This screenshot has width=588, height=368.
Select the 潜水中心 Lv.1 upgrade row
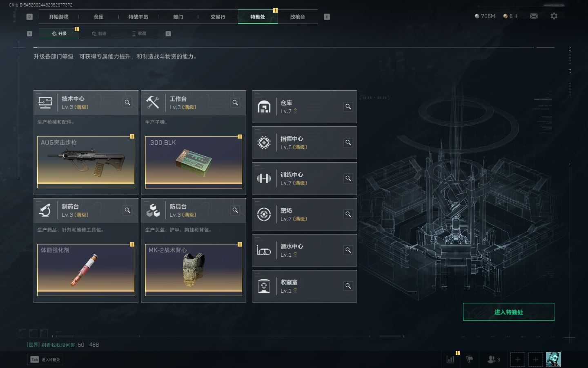pos(305,250)
